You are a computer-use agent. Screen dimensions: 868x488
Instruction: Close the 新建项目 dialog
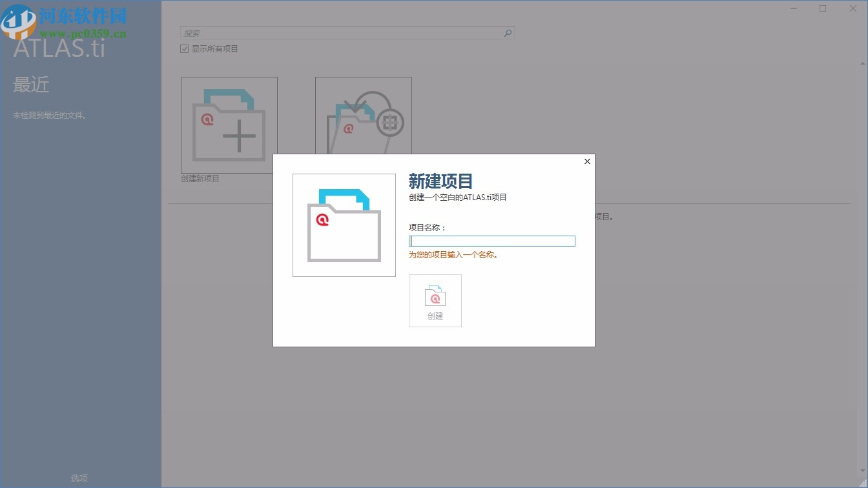tap(587, 161)
